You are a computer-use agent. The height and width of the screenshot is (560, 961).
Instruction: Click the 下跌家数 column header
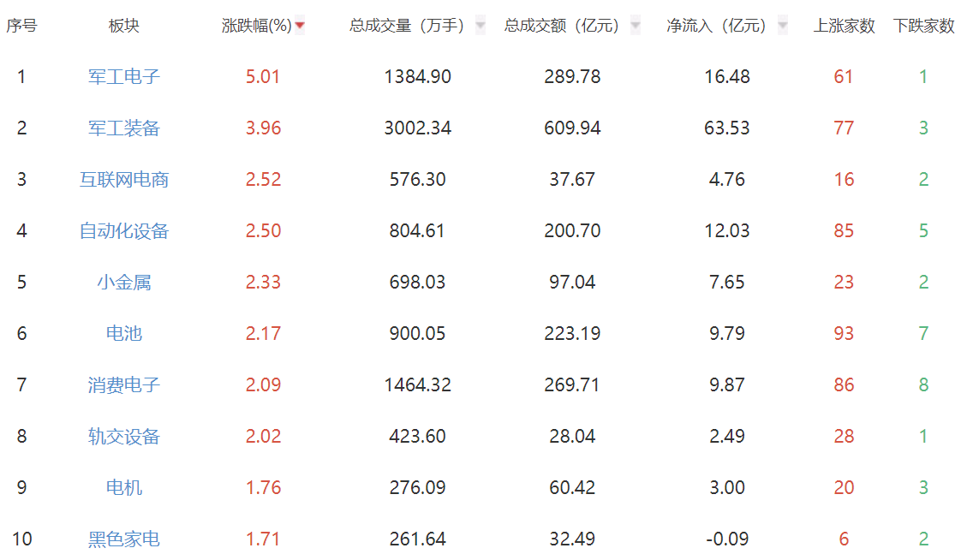pyautogui.click(x=923, y=26)
